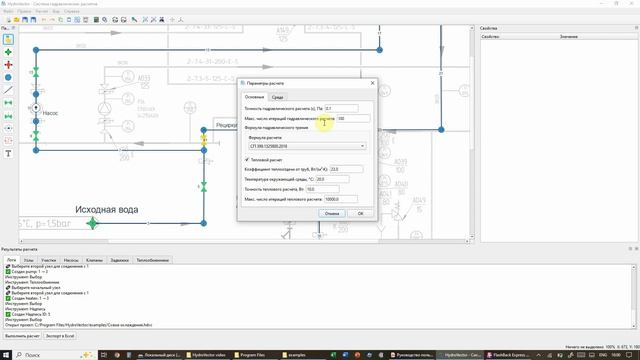This screenshot has height=360, width=640.
Task: Select the red dashed heat exchanger tool
Action: [8, 141]
